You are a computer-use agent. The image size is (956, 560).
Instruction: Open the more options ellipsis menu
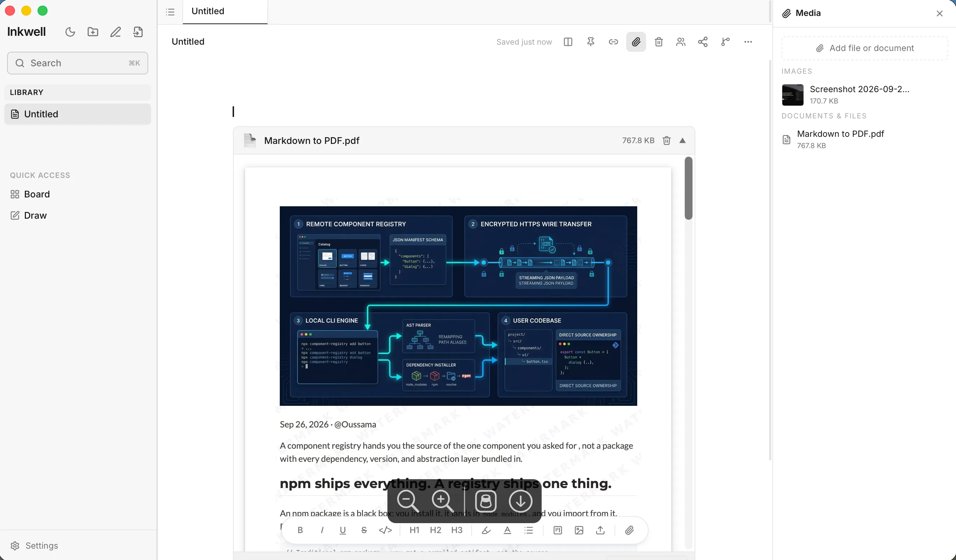(x=748, y=42)
